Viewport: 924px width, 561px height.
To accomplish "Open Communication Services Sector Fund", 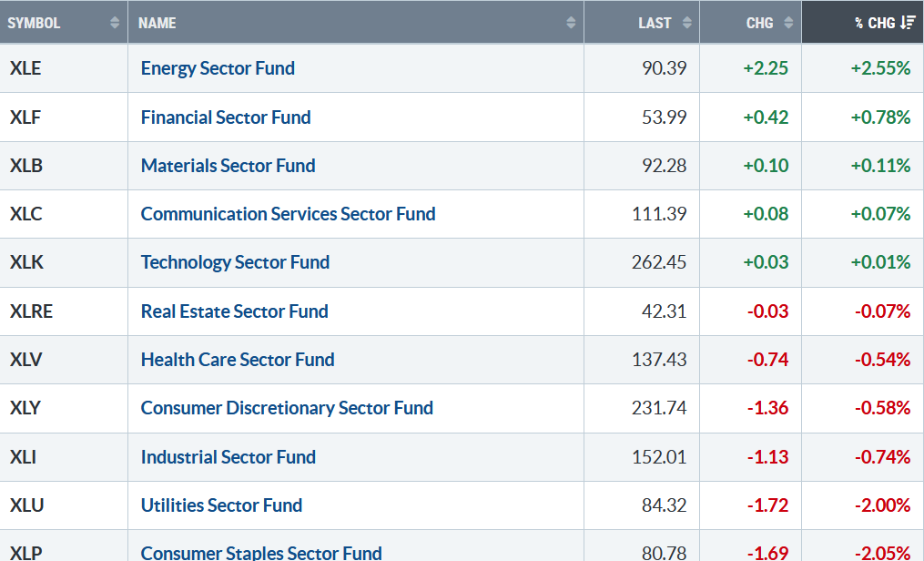I will pos(288,214).
